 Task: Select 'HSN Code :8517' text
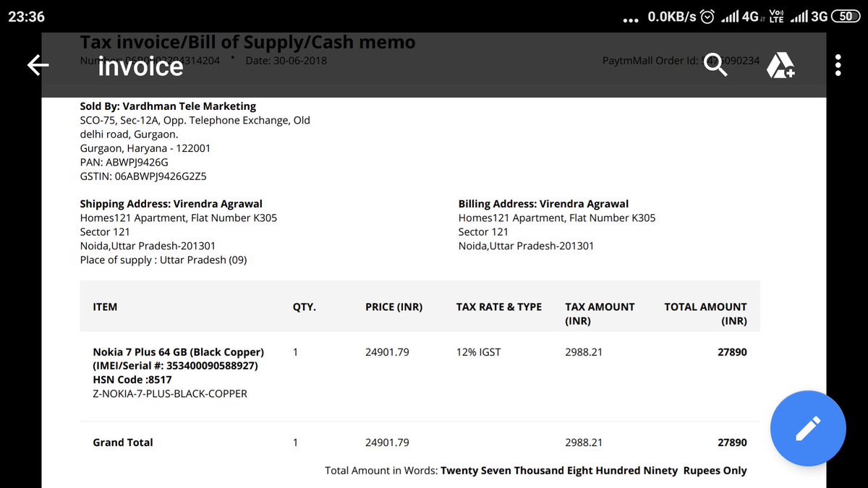pyautogui.click(x=132, y=380)
